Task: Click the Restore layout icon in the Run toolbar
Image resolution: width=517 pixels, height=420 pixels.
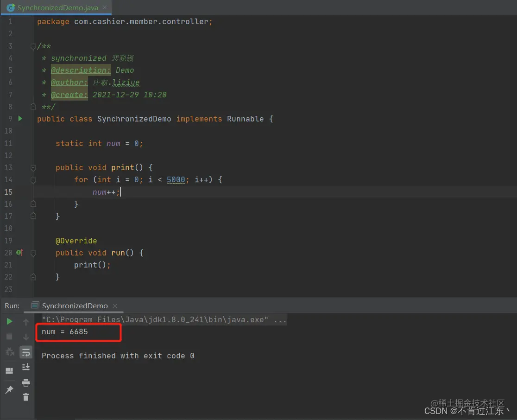Action: click(9, 371)
